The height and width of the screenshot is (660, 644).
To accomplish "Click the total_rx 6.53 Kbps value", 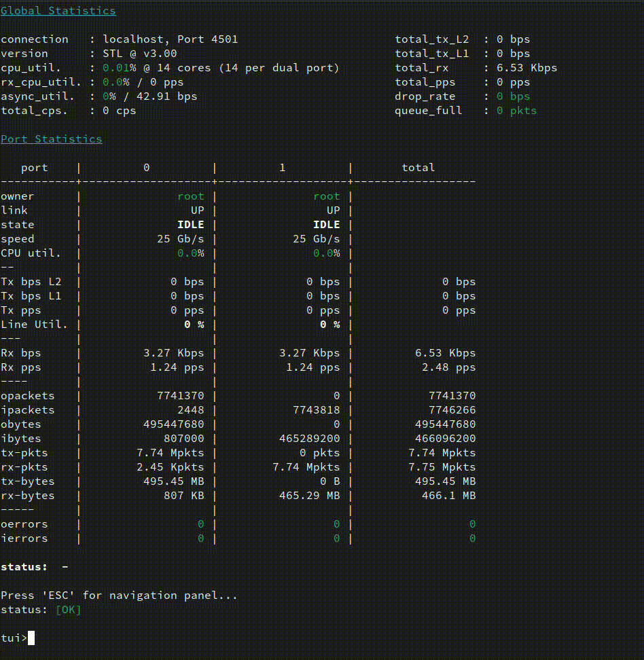I will pos(526,68).
